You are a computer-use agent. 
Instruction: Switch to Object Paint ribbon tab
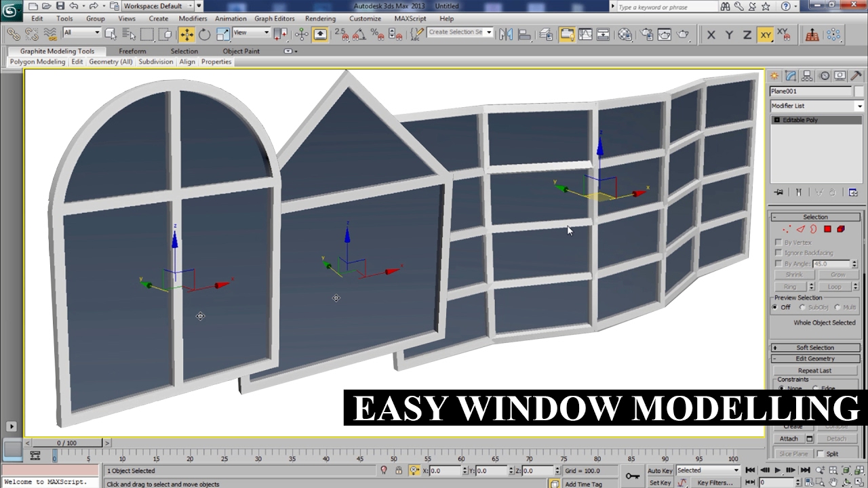point(241,51)
